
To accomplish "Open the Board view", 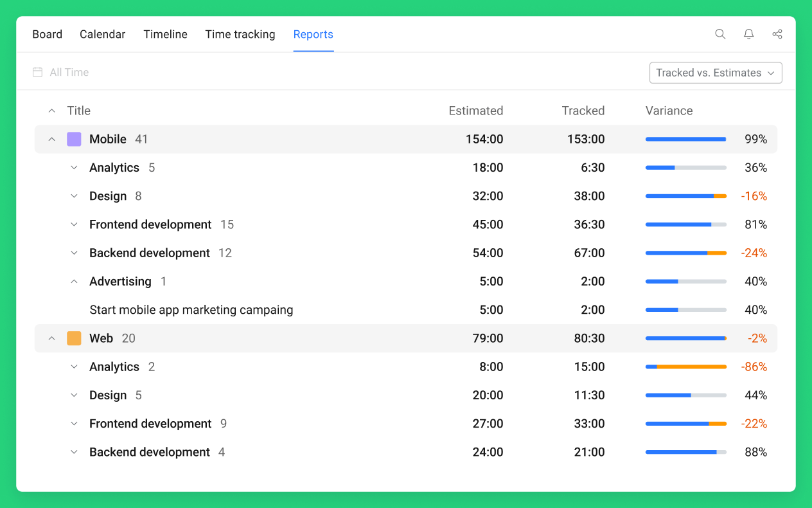I will tap(47, 34).
